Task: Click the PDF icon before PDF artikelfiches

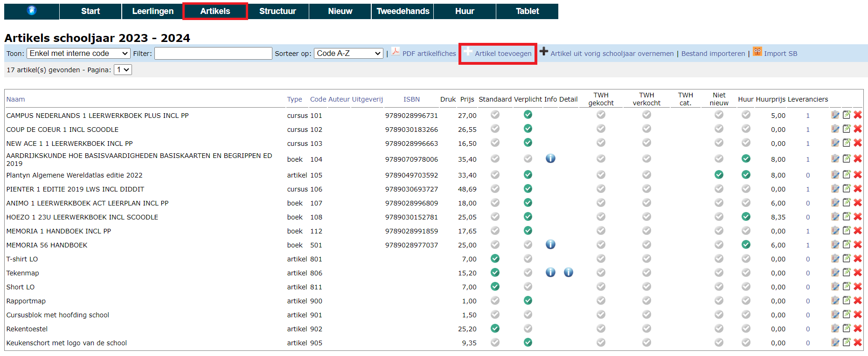Action: click(x=396, y=52)
